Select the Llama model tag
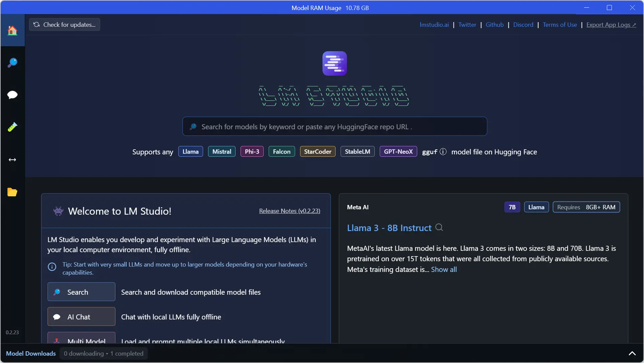 (190, 151)
